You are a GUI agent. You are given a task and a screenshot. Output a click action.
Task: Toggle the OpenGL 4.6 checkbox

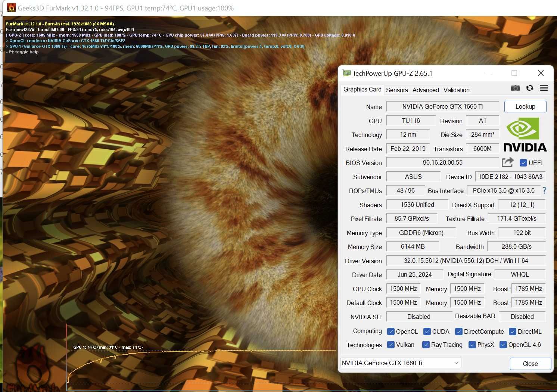503,345
